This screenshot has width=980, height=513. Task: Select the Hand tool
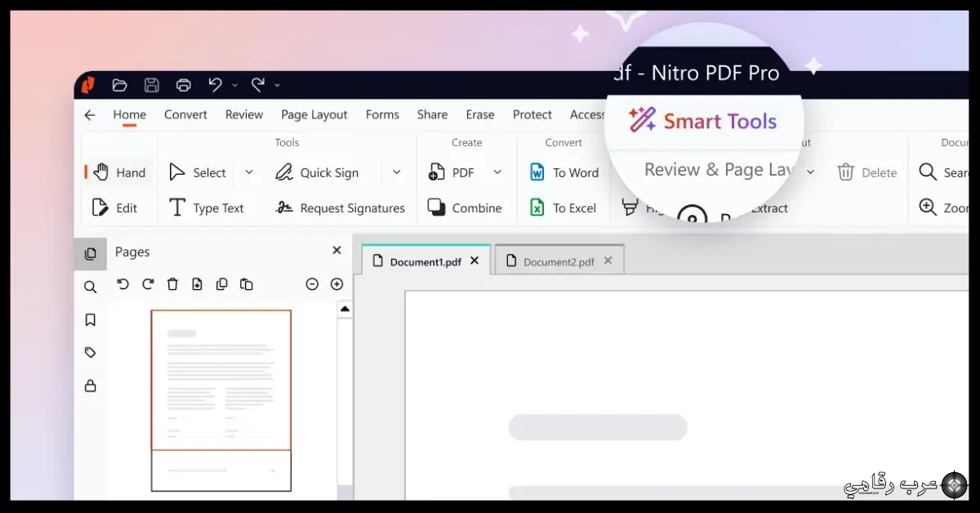119,172
